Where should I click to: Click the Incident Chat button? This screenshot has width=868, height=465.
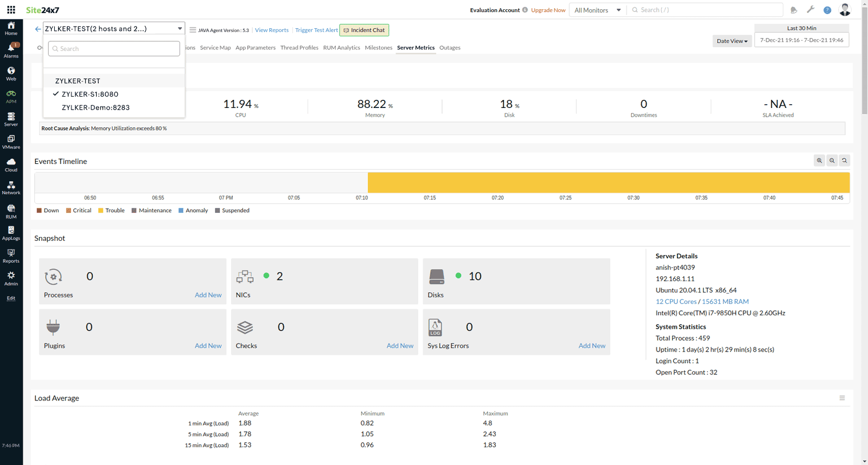pyautogui.click(x=364, y=30)
